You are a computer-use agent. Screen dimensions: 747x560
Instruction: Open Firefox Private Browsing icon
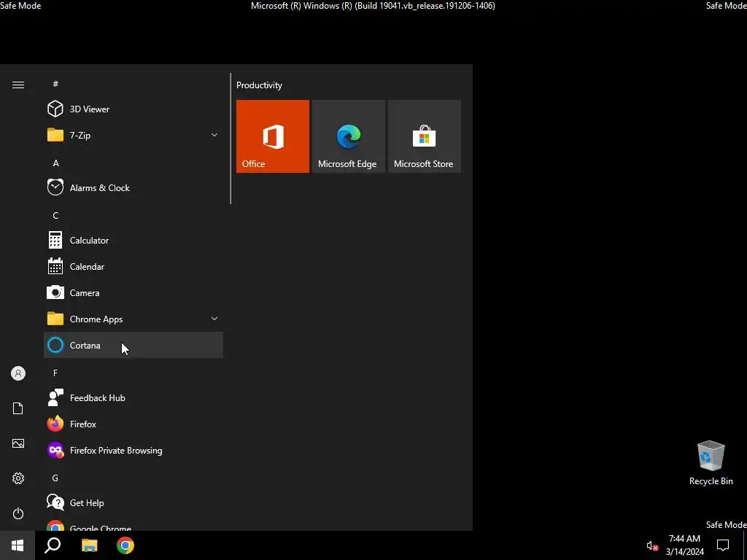(x=55, y=450)
